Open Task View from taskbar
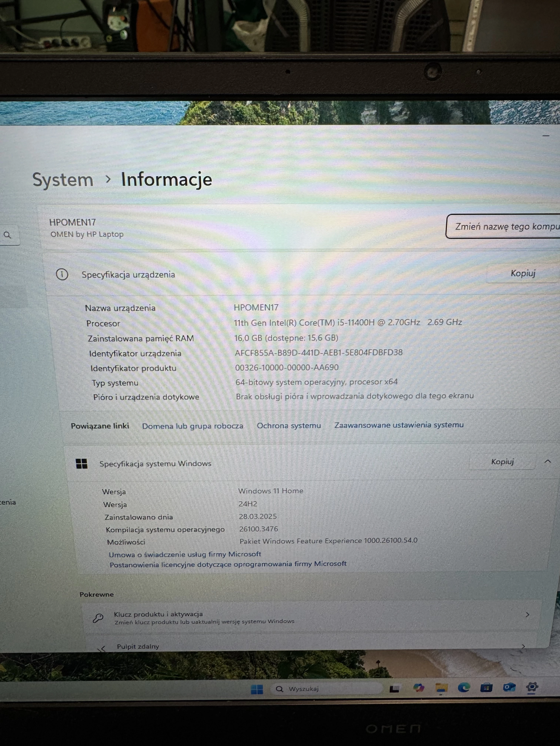The height and width of the screenshot is (746, 560). click(394, 689)
